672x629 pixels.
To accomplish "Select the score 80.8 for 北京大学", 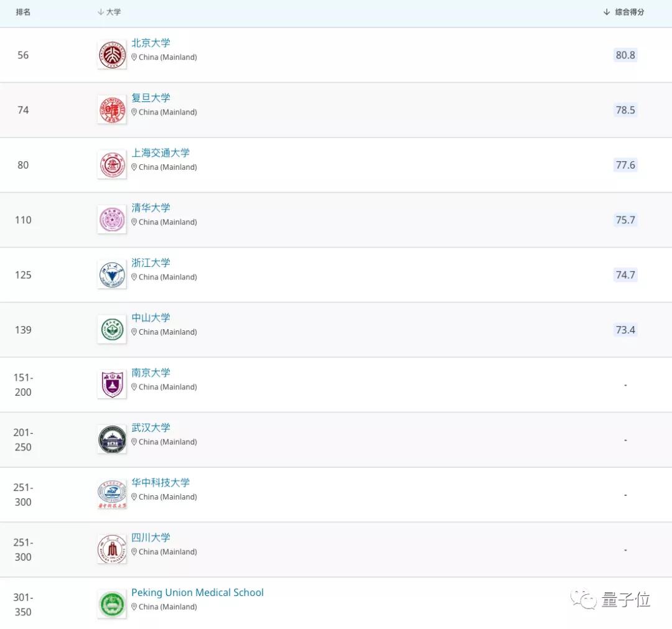I will coord(625,55).
